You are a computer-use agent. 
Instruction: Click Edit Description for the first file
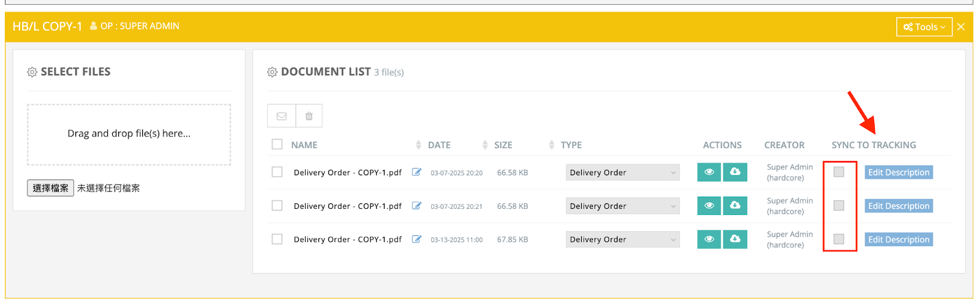[x=899, y=173]
